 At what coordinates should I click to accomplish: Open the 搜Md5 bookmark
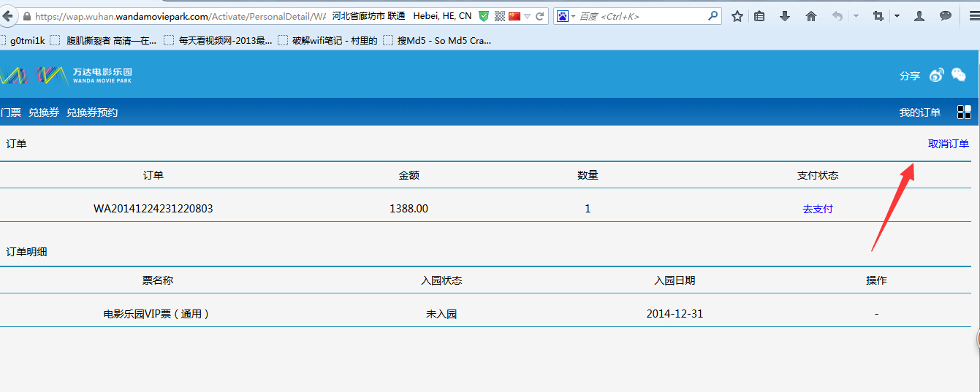click(437, 41)
